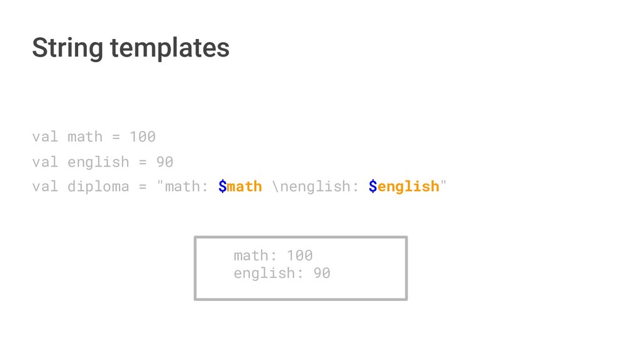
Task: Select the number 100 in the first code line
Action: (x=143, y=136)
